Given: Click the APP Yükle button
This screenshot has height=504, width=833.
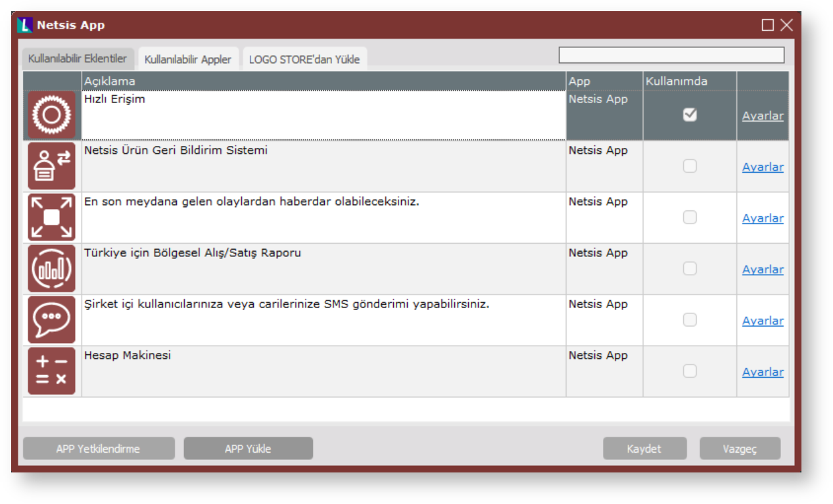Looking at the screenshot, I should pos(248,449).
